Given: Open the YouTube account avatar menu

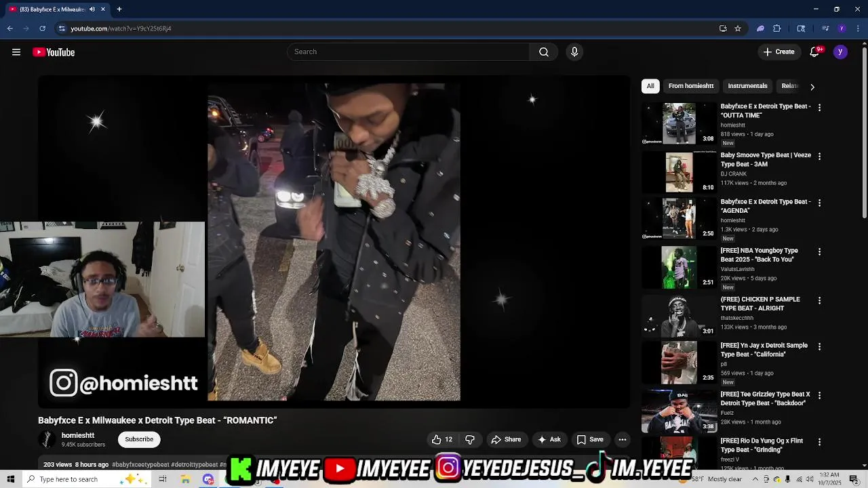Looking at the screenshot, I should coord(840,52).
